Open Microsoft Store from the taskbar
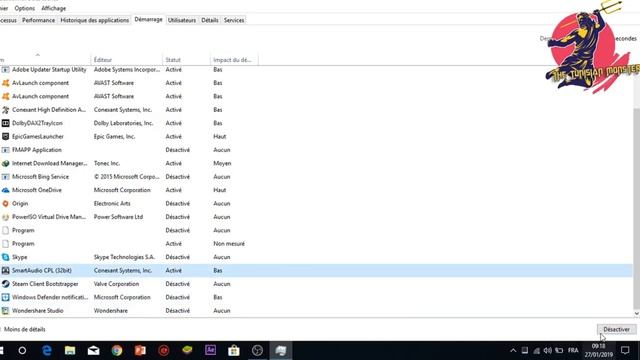Image resolution: width=640 pixels, height=360 pixels. (x=234, y=351)
